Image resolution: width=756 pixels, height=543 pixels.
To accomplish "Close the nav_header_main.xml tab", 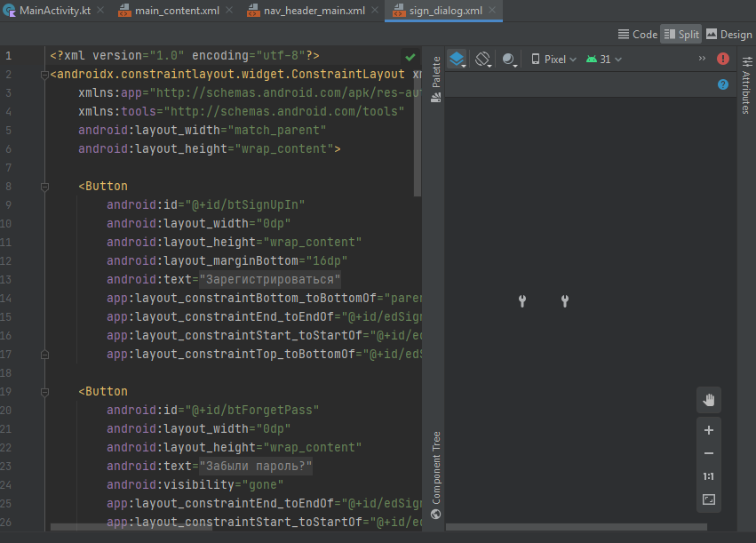I will pos(375,10).
